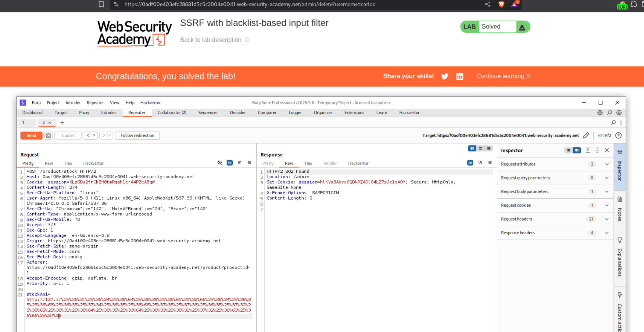The height and width of the screenshot is (332, 644).
Task: Click the LinkedIn share icon
Action: coord(460,76)
